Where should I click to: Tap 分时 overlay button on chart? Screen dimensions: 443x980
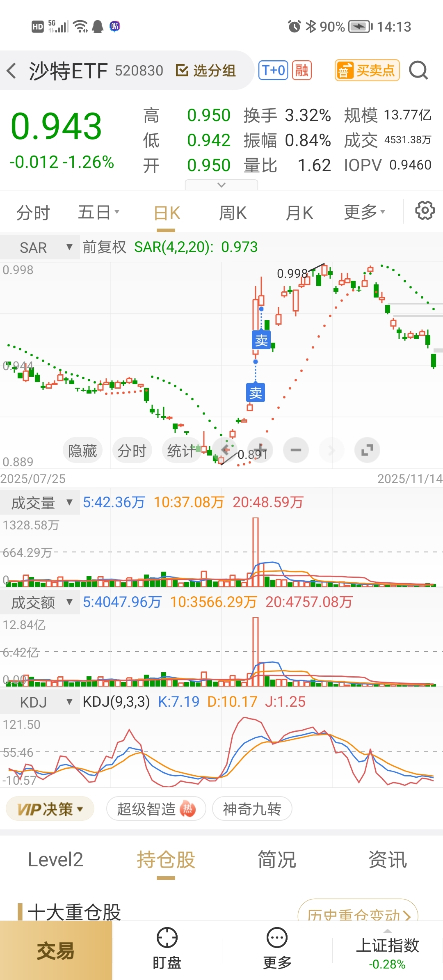pos(132,451)
